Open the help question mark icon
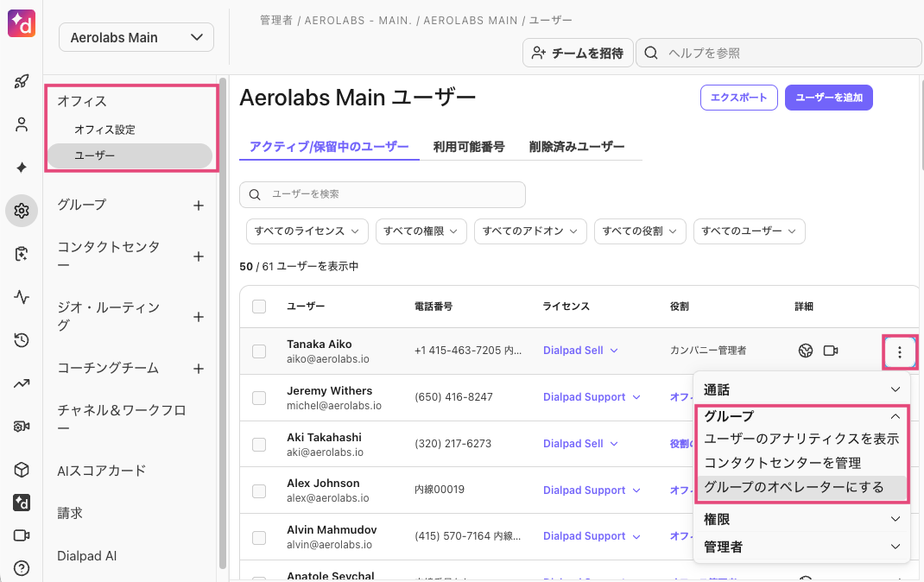Image resolution: width=924 pixels, height=582 pixels. point(22,568)
